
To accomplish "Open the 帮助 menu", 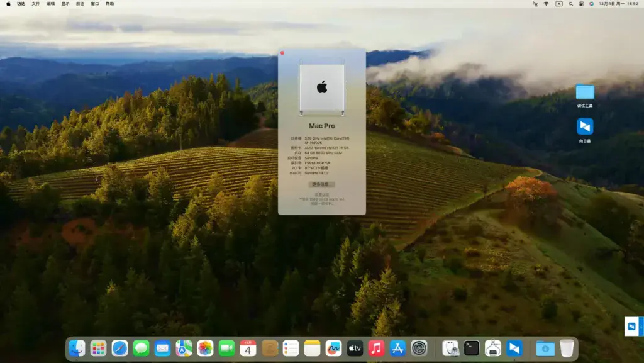I will tap(109, 4).
